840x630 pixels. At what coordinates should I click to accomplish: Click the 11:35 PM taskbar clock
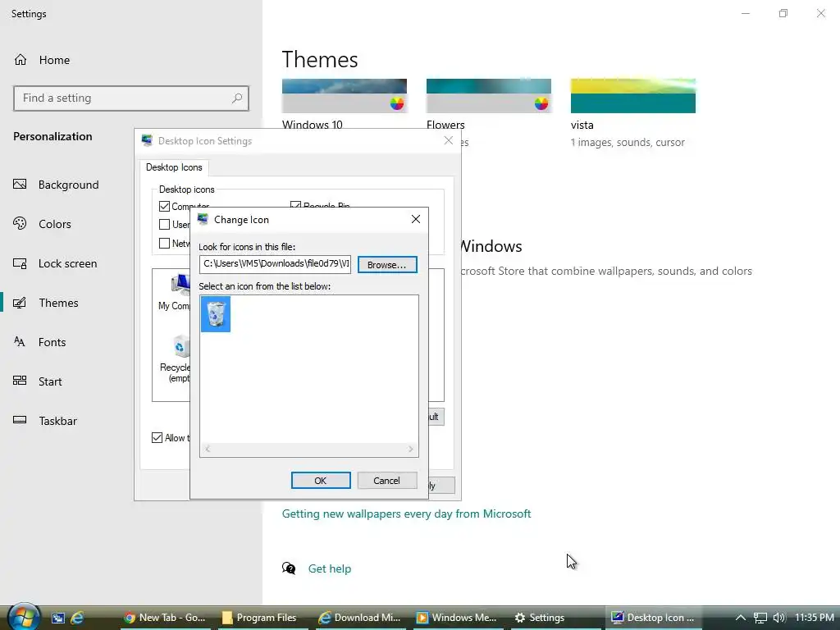814,618
